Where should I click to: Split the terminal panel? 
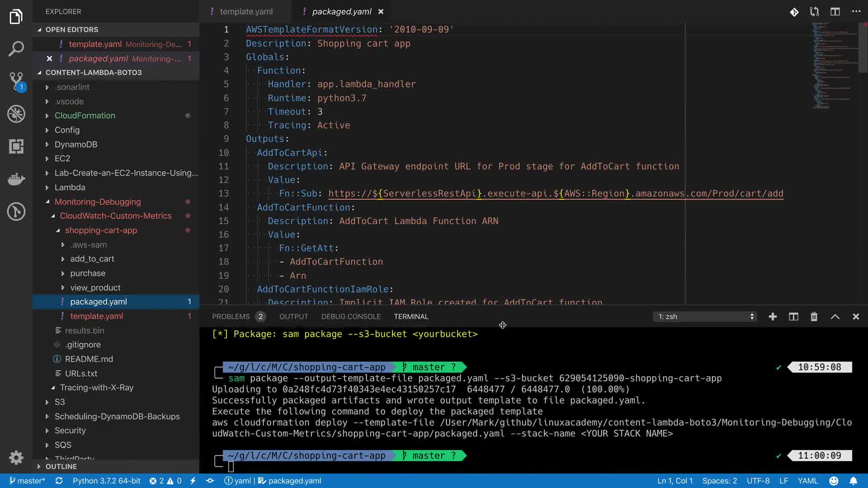click(x=793, y=317)
